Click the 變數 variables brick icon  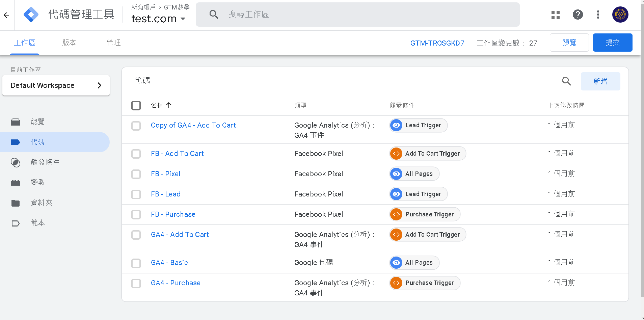point(16,183)
